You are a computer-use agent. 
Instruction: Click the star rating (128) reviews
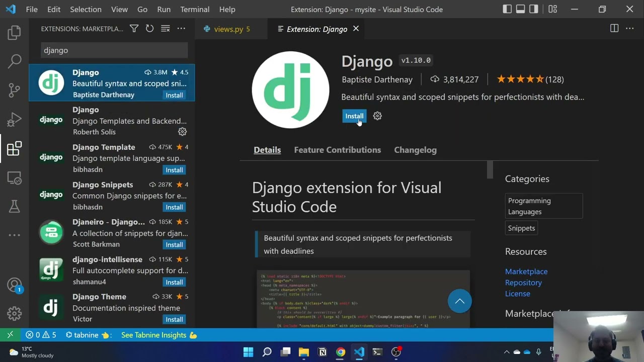[530, 79]
